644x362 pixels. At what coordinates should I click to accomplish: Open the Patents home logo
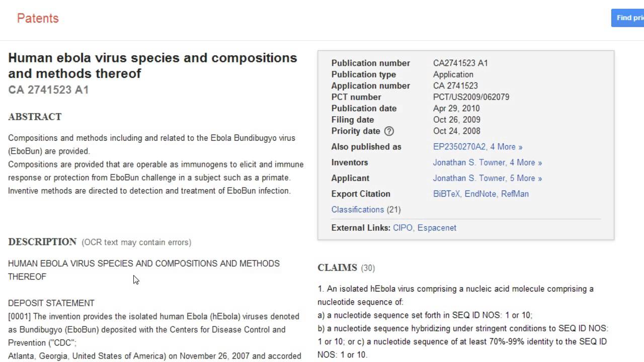click(38, 19)
